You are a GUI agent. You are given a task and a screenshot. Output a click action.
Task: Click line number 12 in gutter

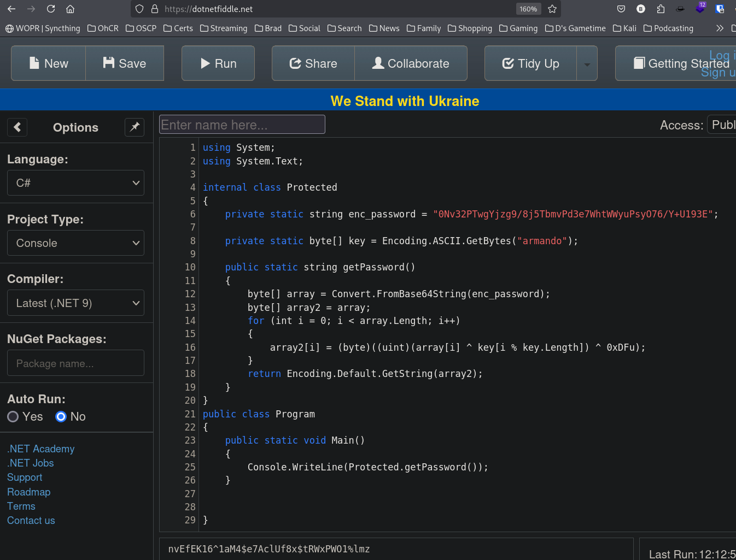(x=190, y=294)
